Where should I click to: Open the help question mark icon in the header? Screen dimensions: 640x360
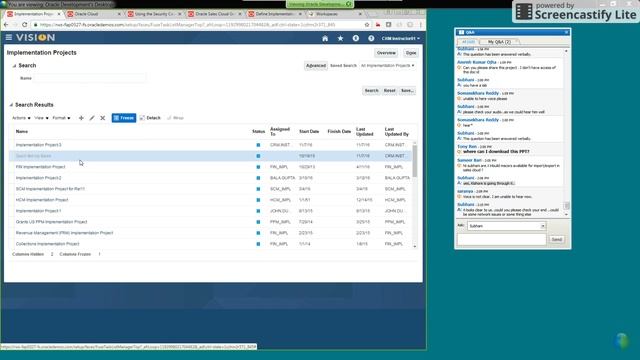[x=371, y=38]
